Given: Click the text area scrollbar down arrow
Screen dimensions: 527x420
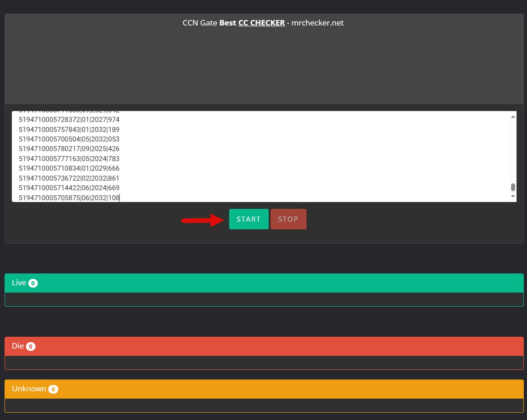Looking at the screenshot, I should click(513, 197).
